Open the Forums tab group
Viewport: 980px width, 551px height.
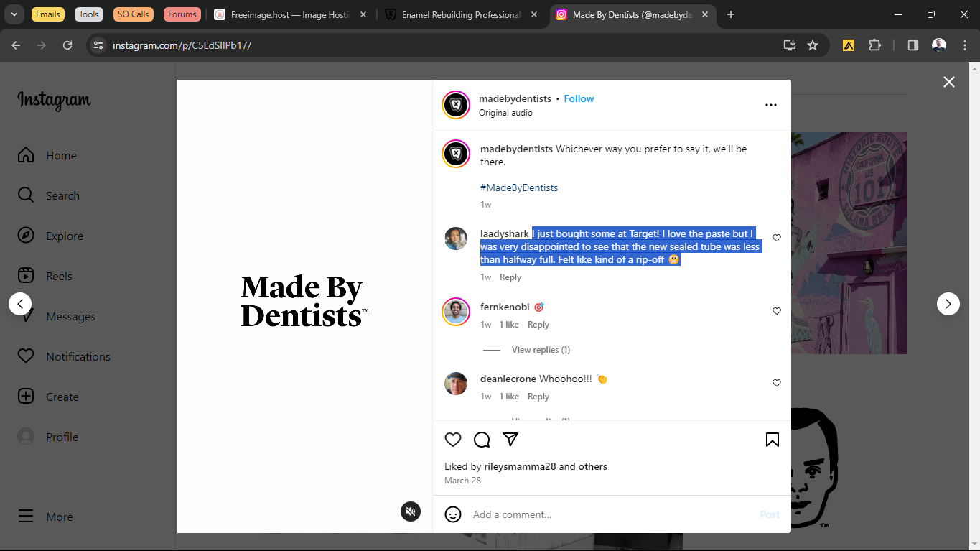182,14
